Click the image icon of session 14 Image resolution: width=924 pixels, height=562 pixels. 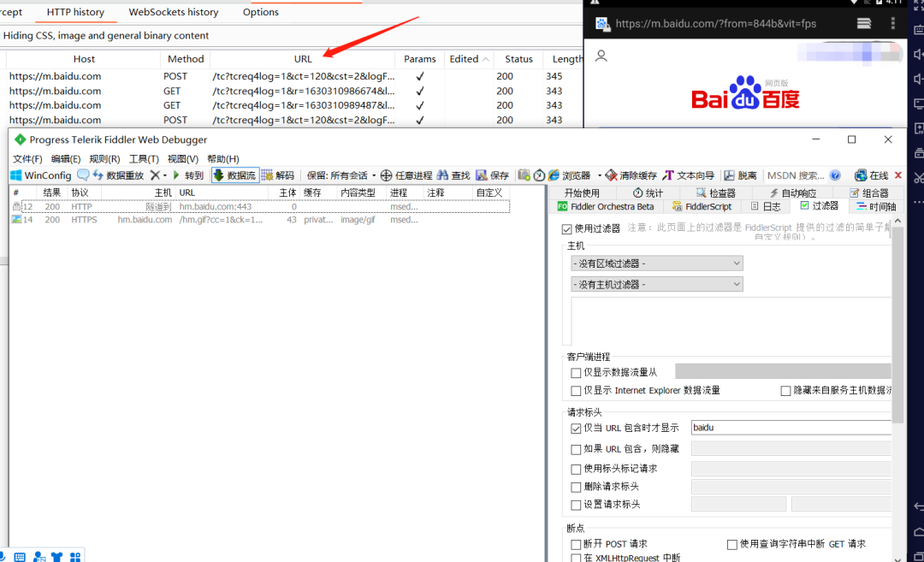pyautogui.click(x=16, y=219)
